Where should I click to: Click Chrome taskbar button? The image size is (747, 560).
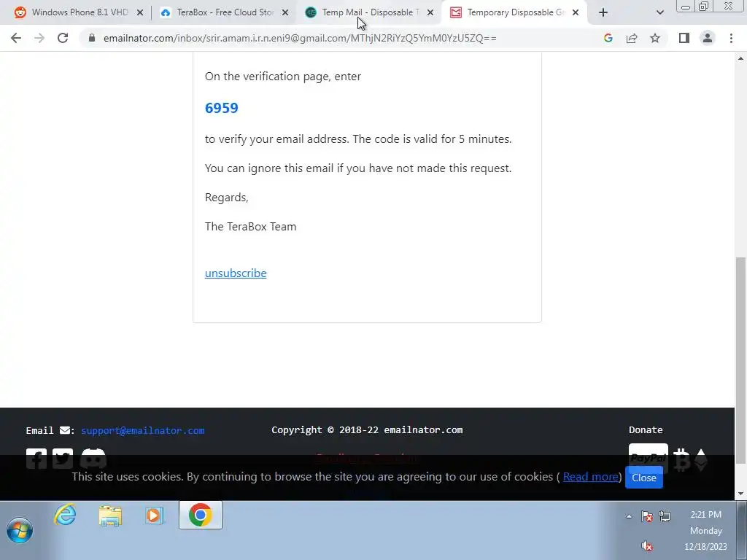pos(201,515)
